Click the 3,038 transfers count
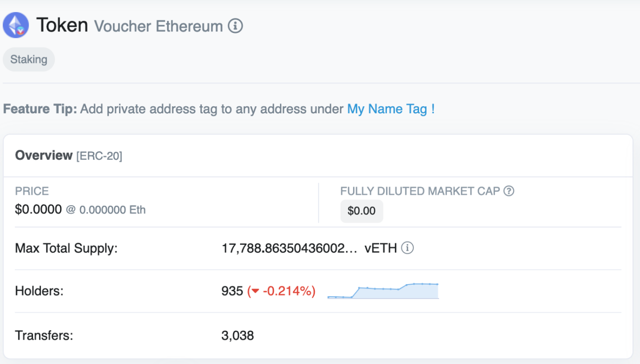The image size is (640, 364). click(237, 336)
